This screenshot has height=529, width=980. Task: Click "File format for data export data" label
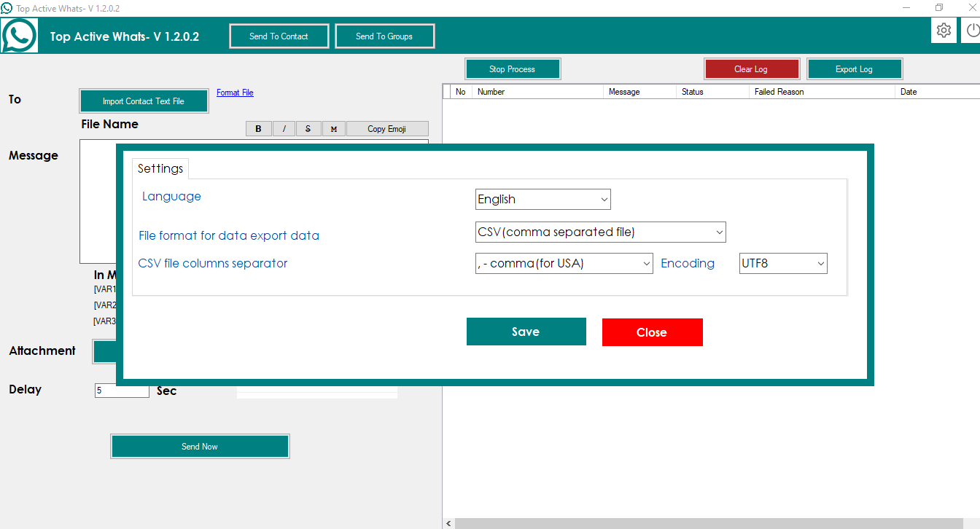click(229, 235)
